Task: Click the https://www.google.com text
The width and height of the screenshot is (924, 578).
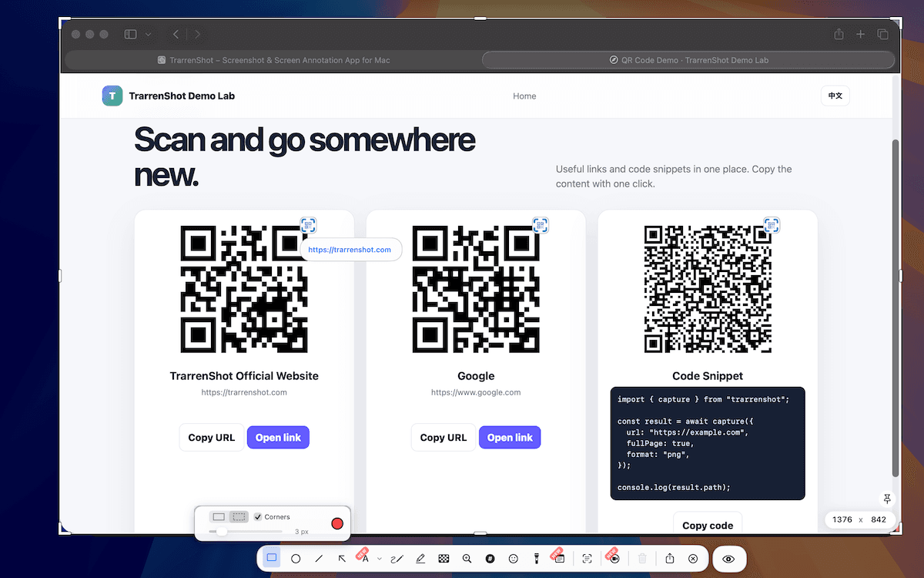Action: 476,392
